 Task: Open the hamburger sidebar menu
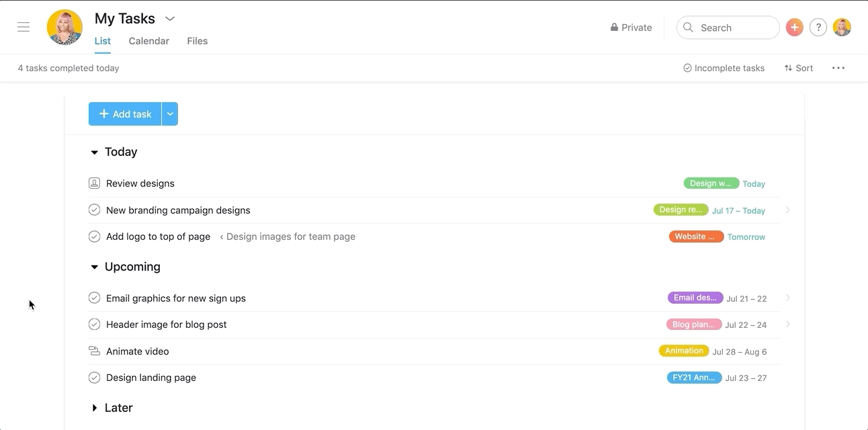coord(24,28)
